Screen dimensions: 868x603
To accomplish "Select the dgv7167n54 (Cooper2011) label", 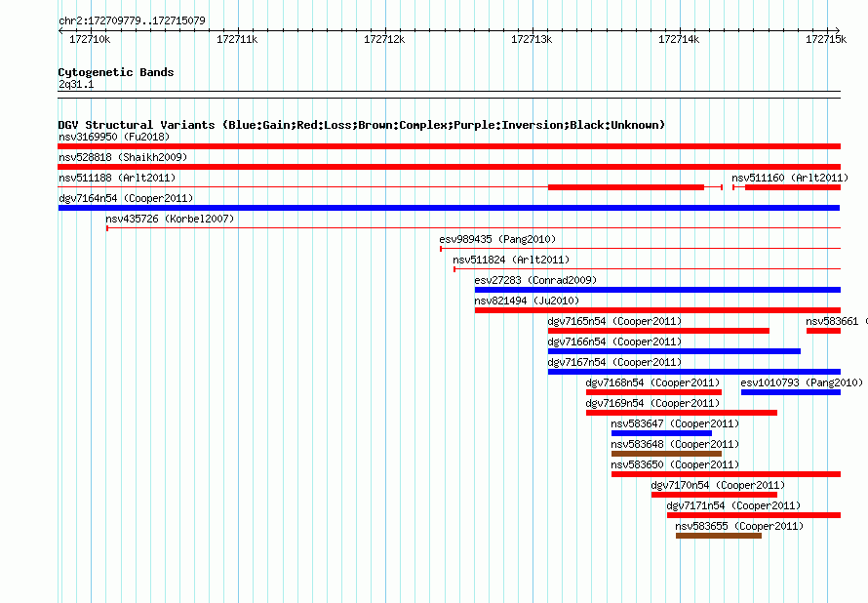I will click(614, 362).
